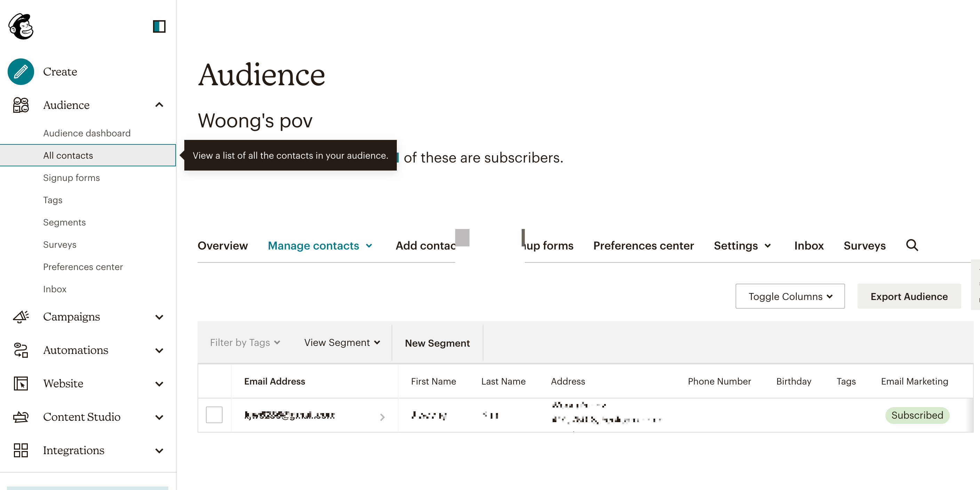This screenshot has width=980, height=490.
Task: Select the contact row checkbox
Action: pos(214,414)
